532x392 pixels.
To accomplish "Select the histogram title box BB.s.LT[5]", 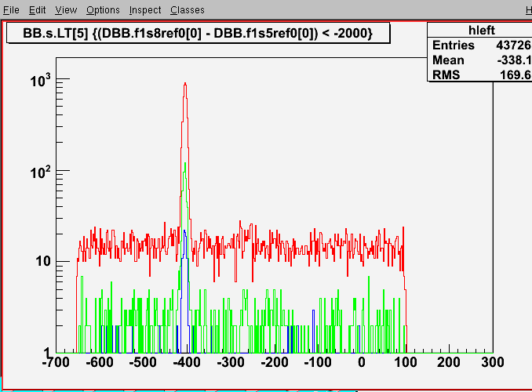I will (199, 33).
